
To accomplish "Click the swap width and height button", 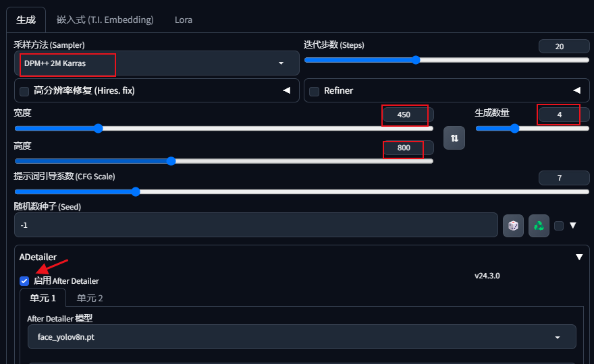I will point(454,138).
